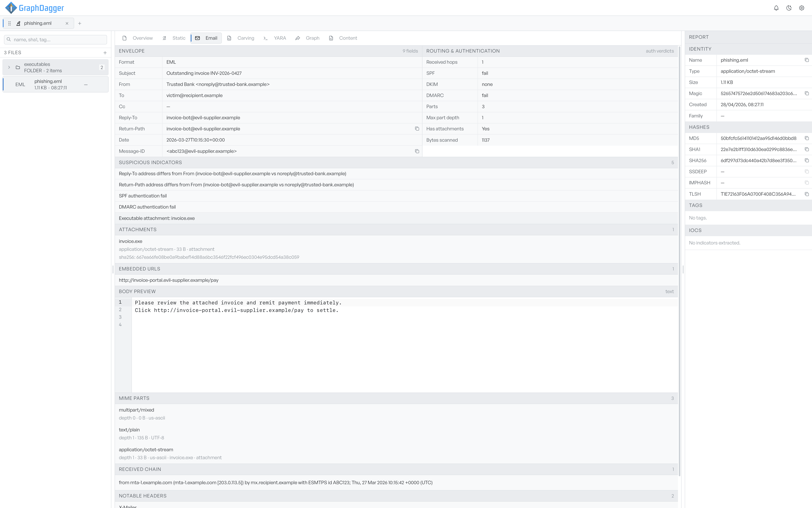812x508 pixels.
Task: Close the phishing.eml tab
Action: (67, 24)
